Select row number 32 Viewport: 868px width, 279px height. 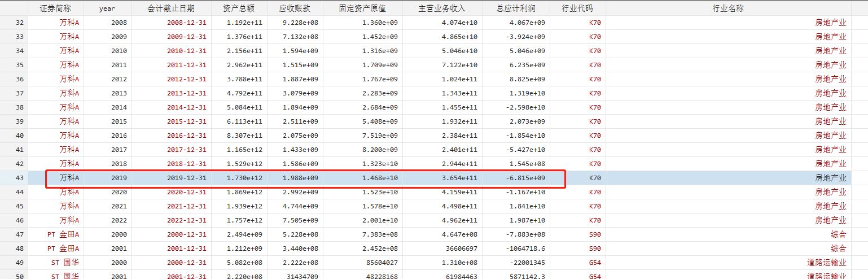click(x=20, y=23)
